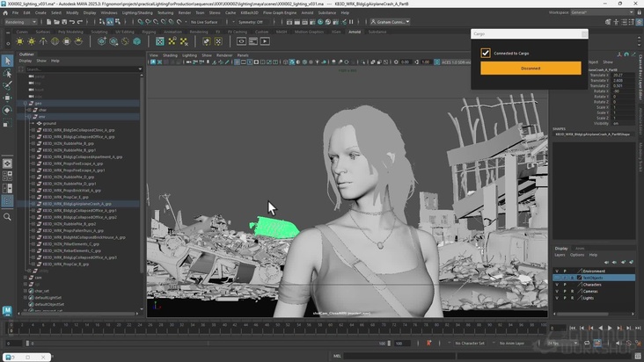
Task: Open the script editor icon
Action: click(637, 356)
